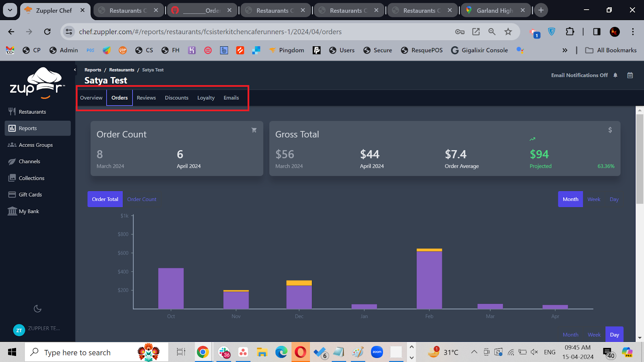Click Restaurants breadcrumb link
The height and width of the screenshot is (362, 644).
pos(122,70)
